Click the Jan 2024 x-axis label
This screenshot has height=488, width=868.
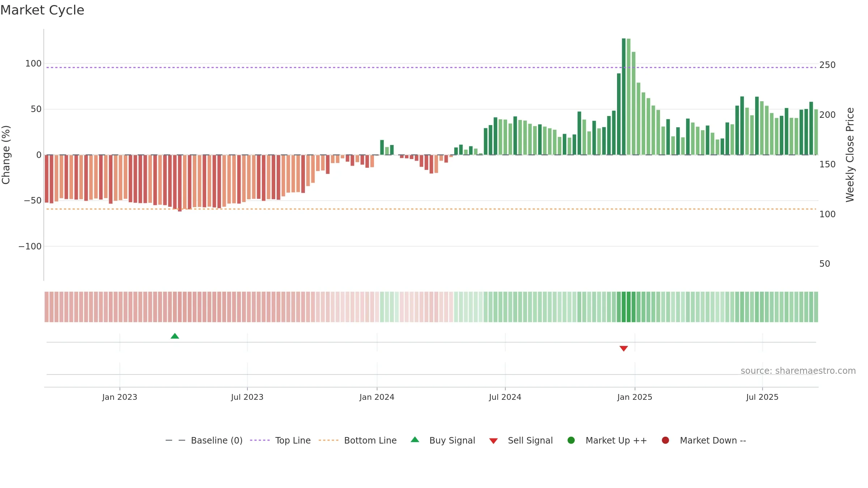pos(377,397)
